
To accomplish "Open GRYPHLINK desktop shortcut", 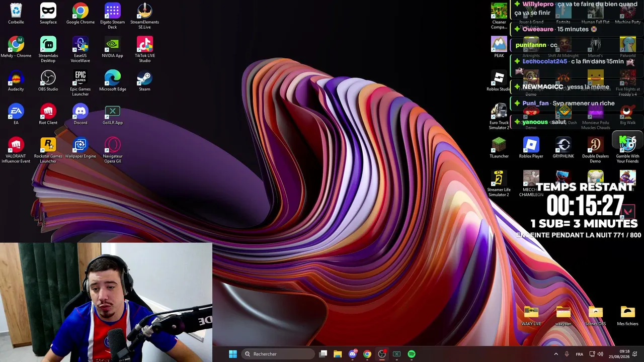I will click(563, 148).
